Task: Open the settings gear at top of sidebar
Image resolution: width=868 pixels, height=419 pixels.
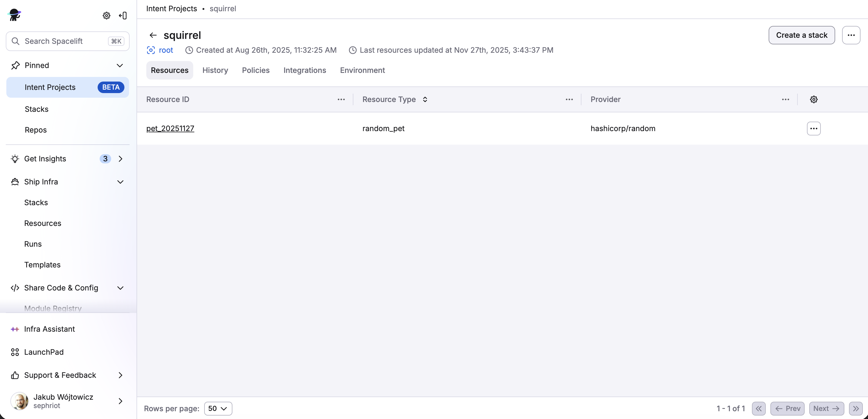Action: pyautogui.click(x=107, y=16)
